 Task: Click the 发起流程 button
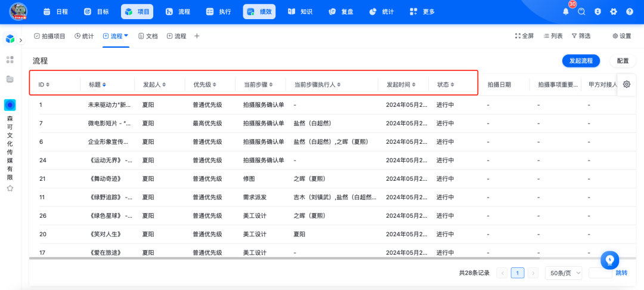pos(581,61)
